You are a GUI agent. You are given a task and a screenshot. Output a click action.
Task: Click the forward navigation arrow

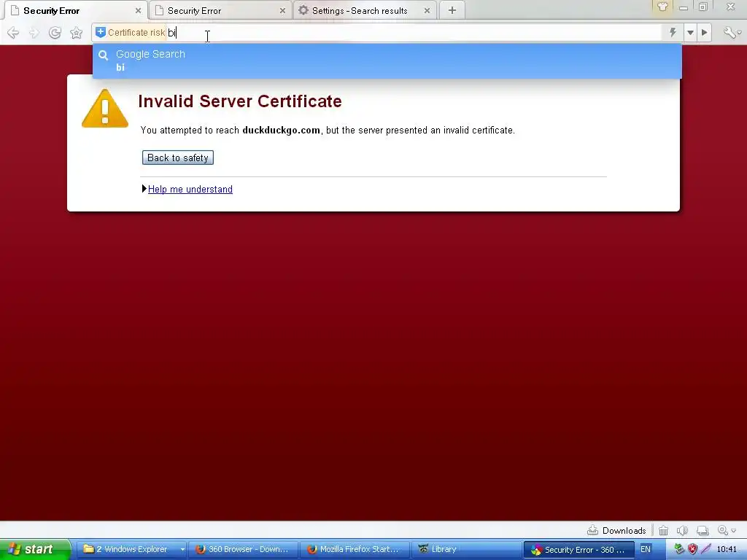pyautogui.click(x=34, y=33)
